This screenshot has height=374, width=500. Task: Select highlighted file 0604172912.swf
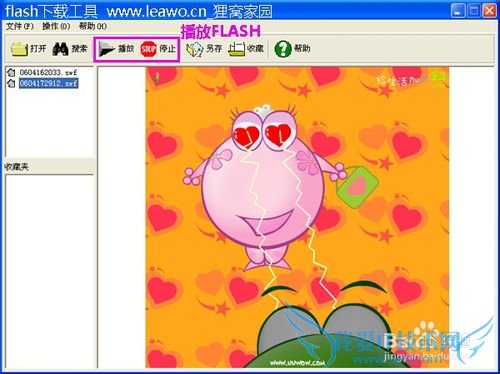click(48, 83)
